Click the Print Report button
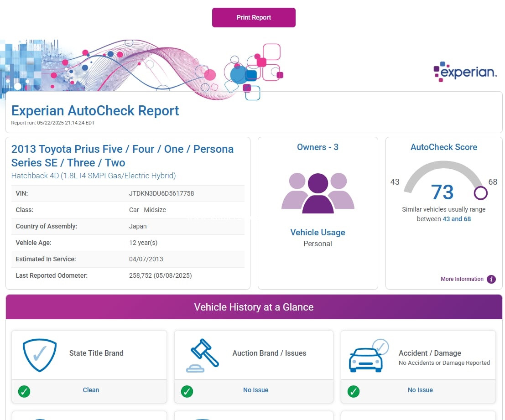 pos(254,17)
